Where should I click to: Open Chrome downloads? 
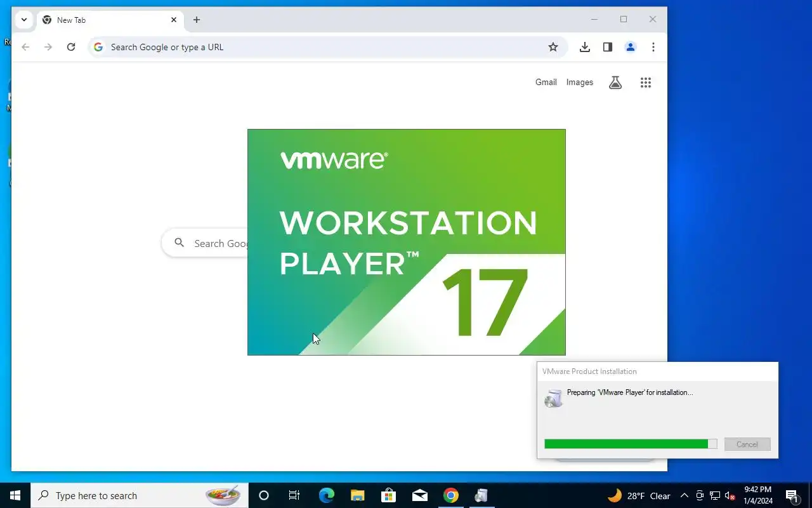click(x=585, y=47)
